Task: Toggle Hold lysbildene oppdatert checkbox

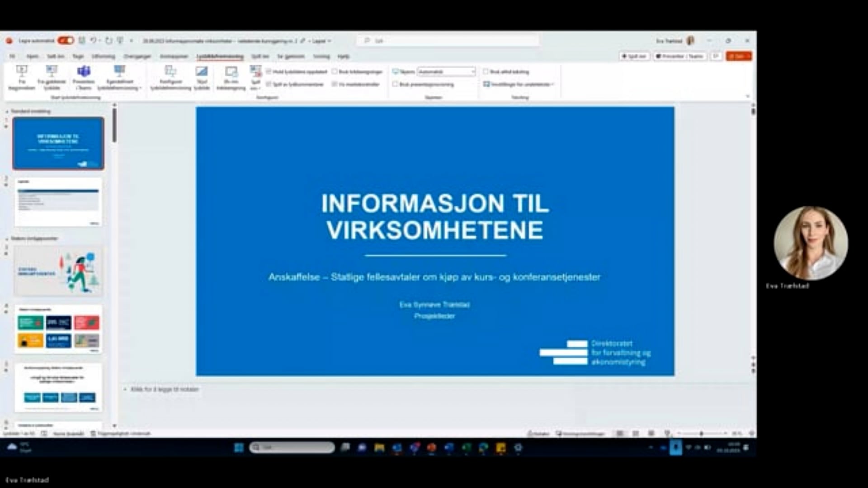Action: click(269, 71)
